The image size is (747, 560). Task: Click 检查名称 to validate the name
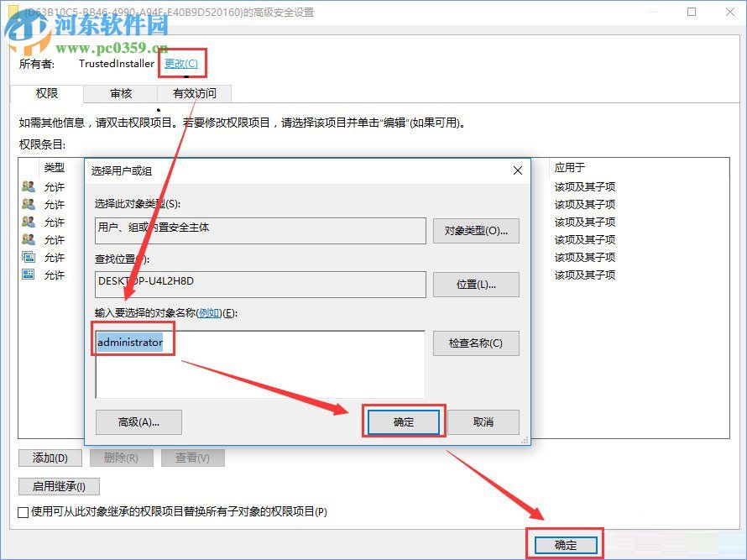(x=476, y=343)
